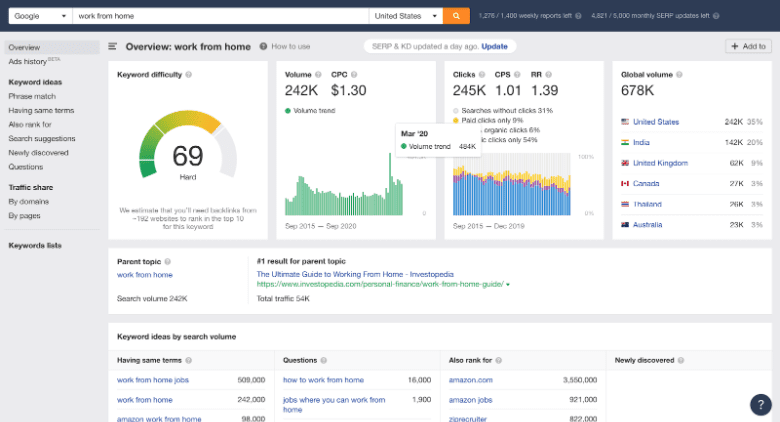Open keyword work from home jobs
Screen dimensions: 780x422
153,380
